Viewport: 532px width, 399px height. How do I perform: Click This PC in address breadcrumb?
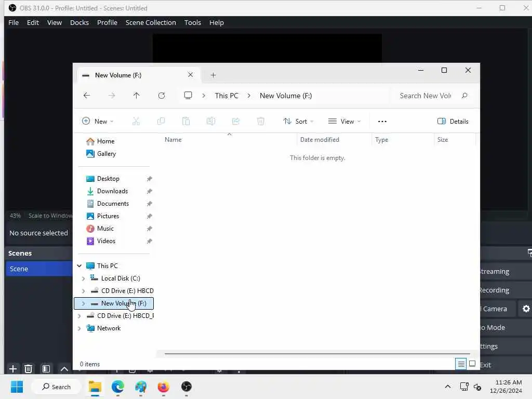(x=227, y=96)
